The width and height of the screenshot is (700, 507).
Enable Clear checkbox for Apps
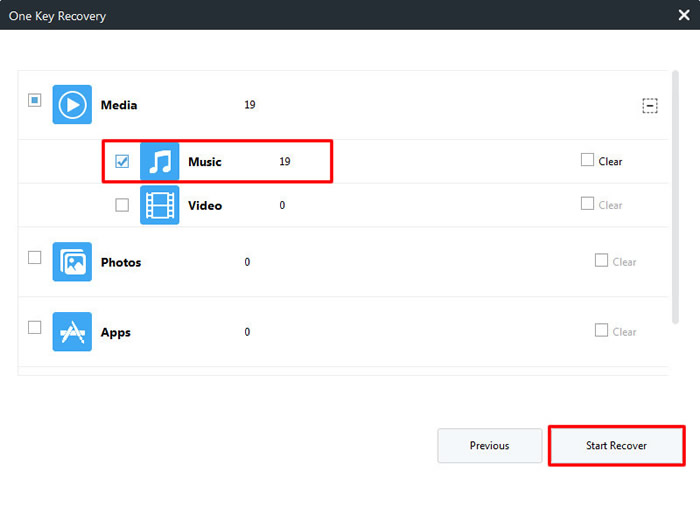pos(601,330)
